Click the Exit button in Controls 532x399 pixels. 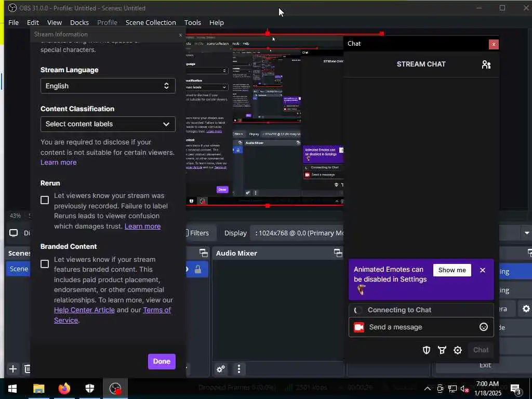pos(485,365)
